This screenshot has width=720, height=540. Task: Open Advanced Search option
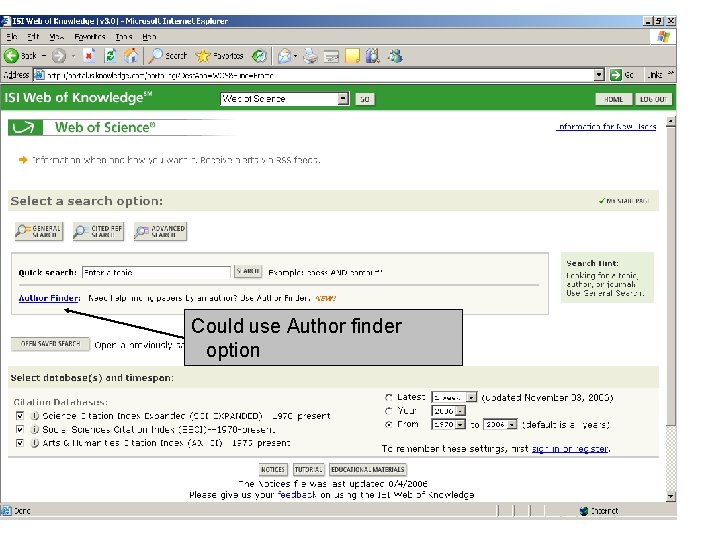click(x=160, y=231)
